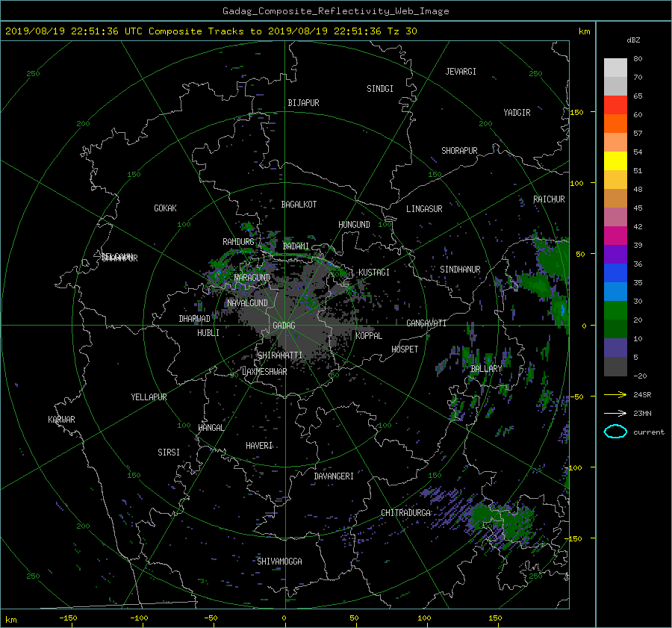Screen dimensions: 672x628
Task: Click the CHITRADURGA city label
Action: click(x=406, y=513)
